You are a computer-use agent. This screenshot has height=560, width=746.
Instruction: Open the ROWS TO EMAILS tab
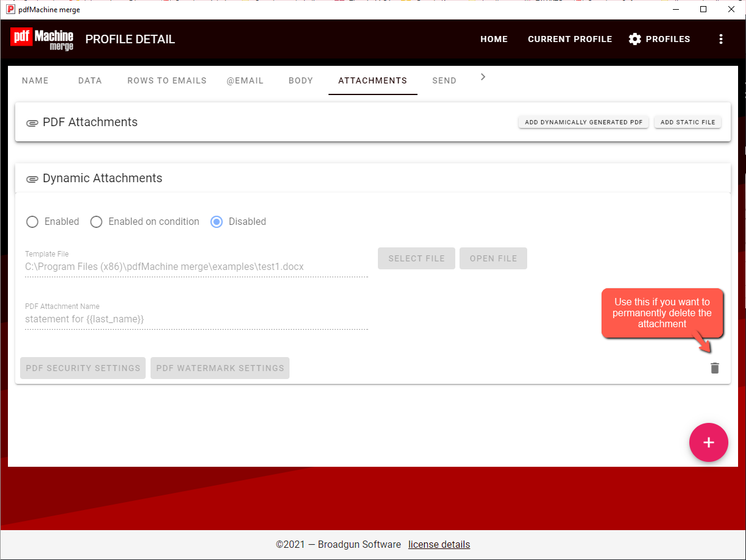tap(167, 80)
